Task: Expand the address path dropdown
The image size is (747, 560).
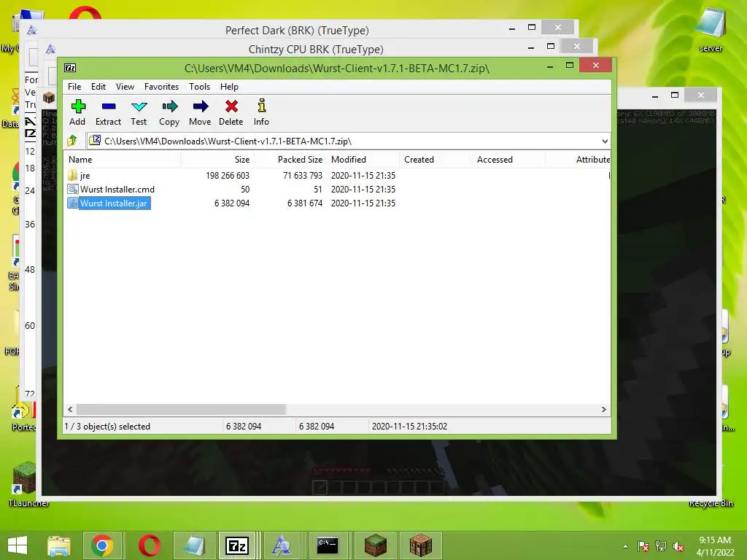Action: point(605,141)
